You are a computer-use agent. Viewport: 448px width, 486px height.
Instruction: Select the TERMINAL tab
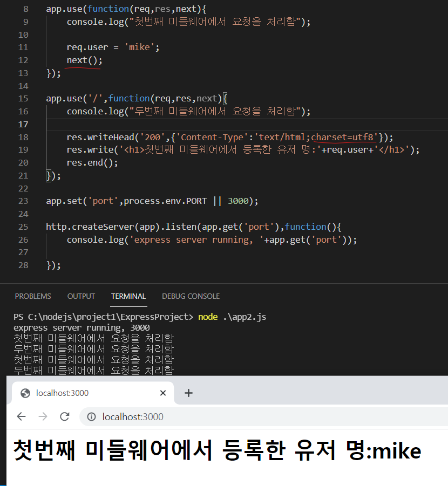click(128, 296)
